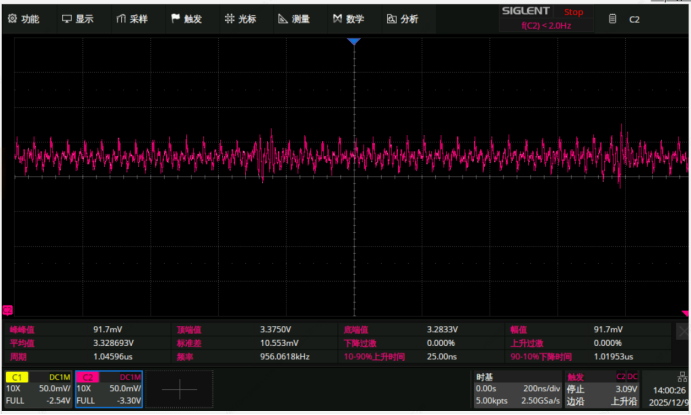Open the 分析 (Analysis) menu

click(x=402, y=19)
